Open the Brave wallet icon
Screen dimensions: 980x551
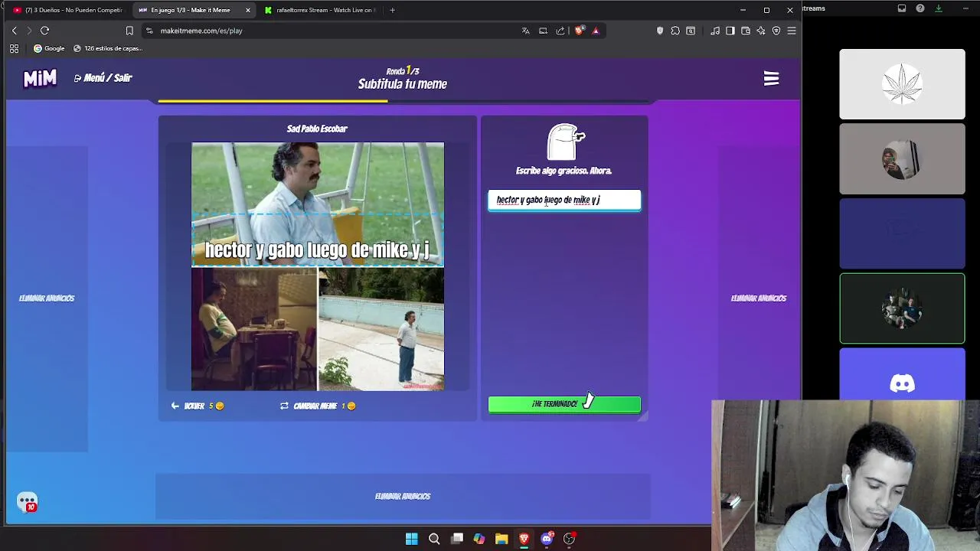click(x=746, y=31)
